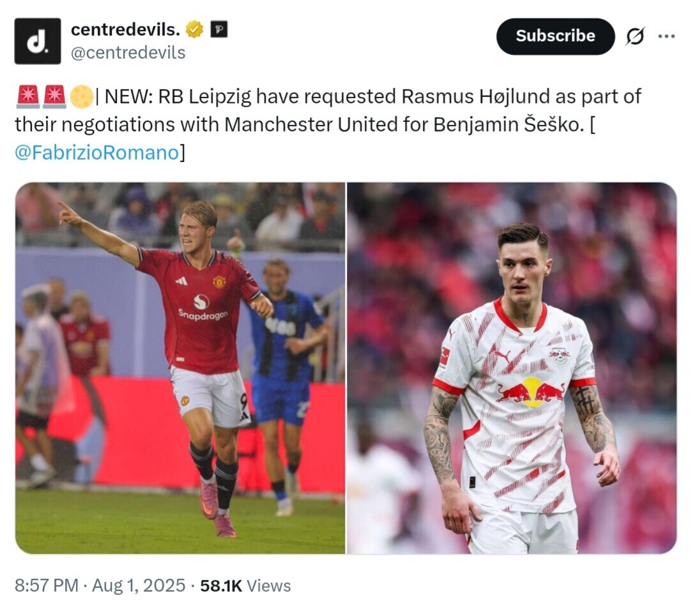Image resolution: width=695 pixels, height=616 pixels.
Task: Open the @FabrizioRomano mention link
Action: click(96, 153)
